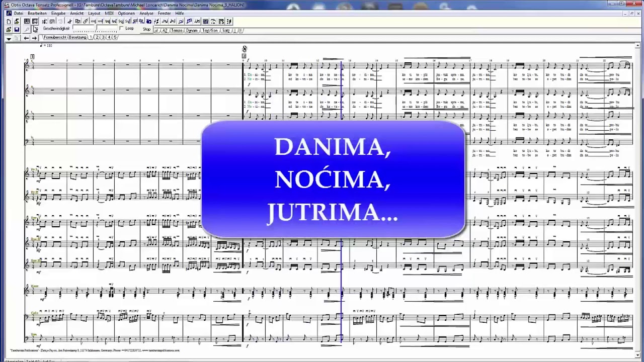The width and height of the screenshot is (644, 362).
Task: Open the Layout menu
Action: click(94, 13)
